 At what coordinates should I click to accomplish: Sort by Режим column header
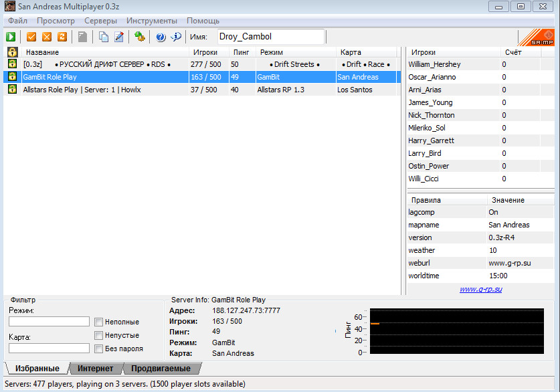click(296, 52)
